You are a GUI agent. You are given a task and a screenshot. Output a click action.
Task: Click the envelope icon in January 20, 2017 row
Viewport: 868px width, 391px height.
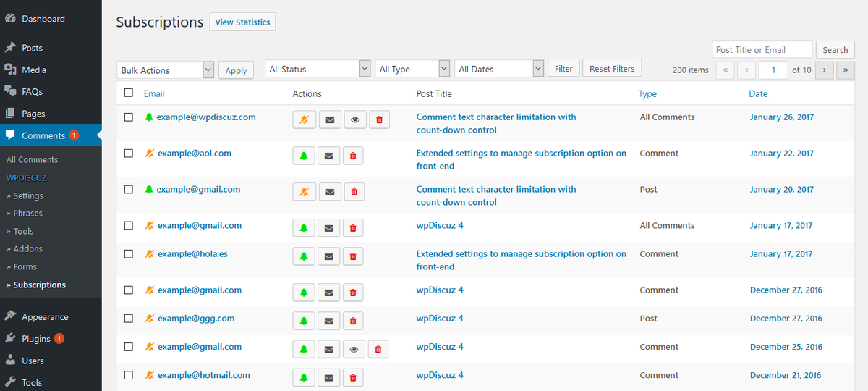(329, 192)
